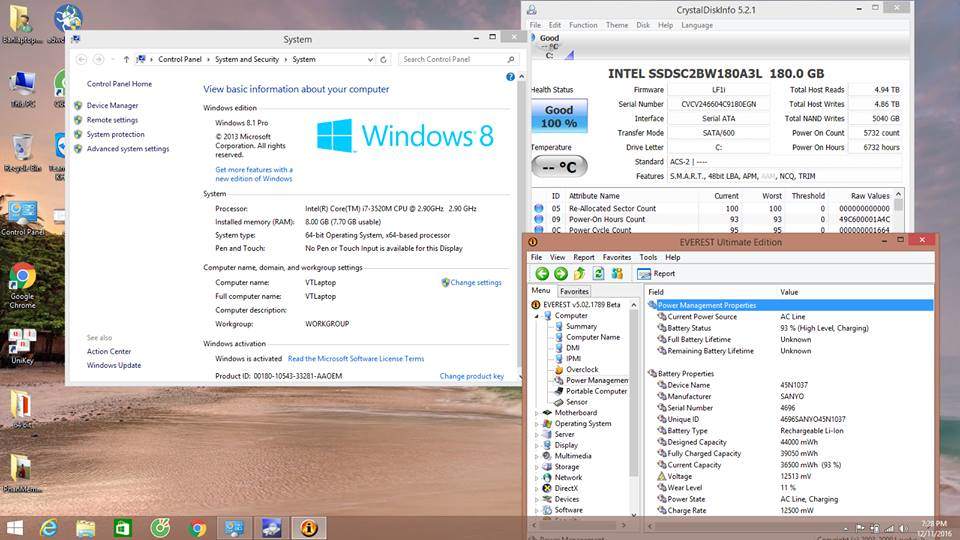This screenshot has height=540, width=960.
Task: Click the EVEREST Refresh toolbar icon
Action: click(598, 274)
